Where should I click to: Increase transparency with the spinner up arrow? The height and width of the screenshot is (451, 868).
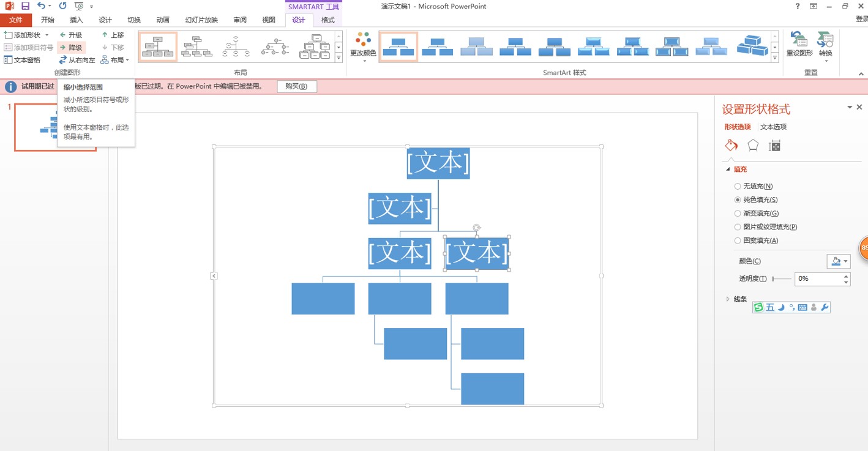click(847, 276)
